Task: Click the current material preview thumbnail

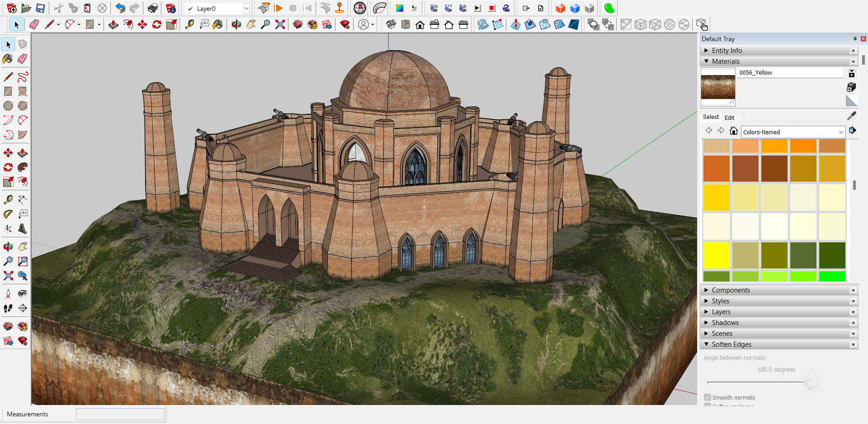Action: pos(718,86)
